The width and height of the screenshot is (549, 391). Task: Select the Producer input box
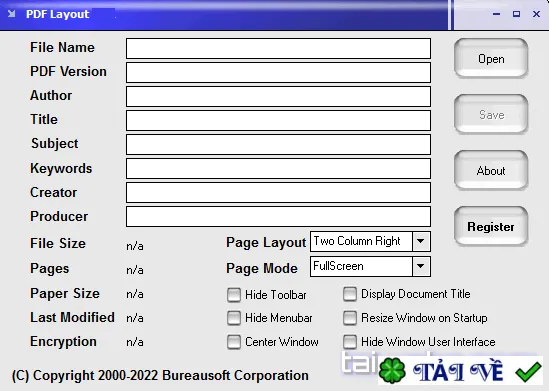(x=278, y=216)
